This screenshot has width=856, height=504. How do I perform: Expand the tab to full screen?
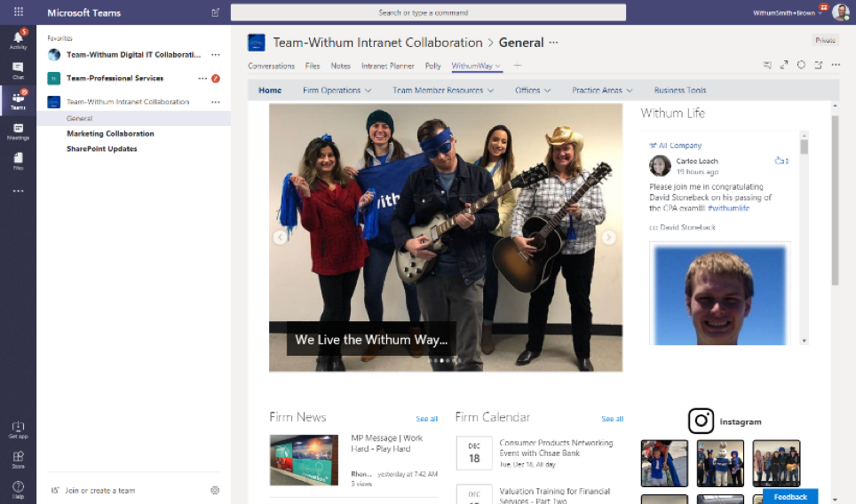[784, 65]
